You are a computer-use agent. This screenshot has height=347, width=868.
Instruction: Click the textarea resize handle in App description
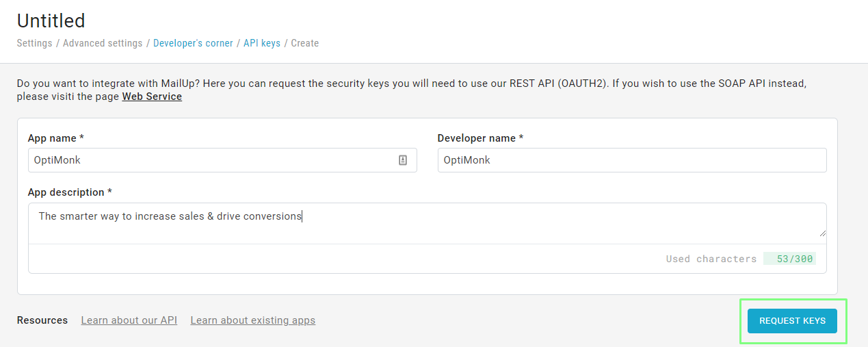pos(822,233)
